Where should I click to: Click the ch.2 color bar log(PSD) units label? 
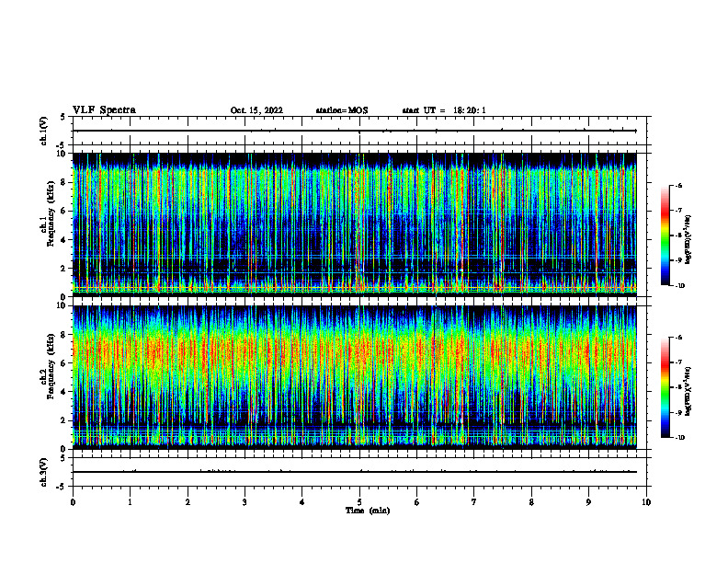688,391
